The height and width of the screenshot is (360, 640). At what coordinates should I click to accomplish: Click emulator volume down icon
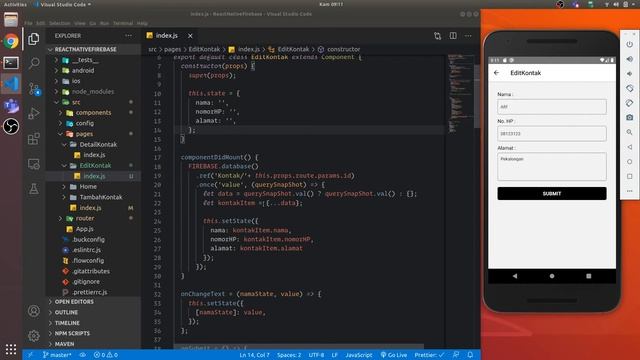point(630,74)
